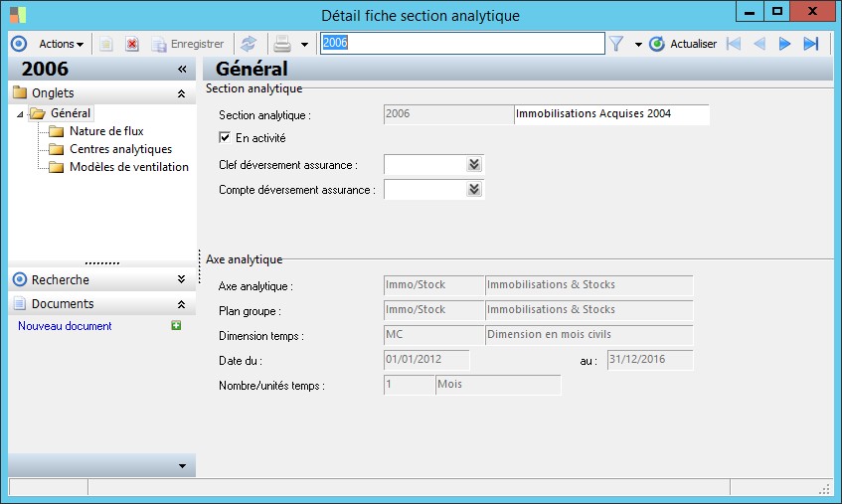Screen dimensions: 842x504
Task: Click the Actualiser button
Action: click(x=683, y=44)
